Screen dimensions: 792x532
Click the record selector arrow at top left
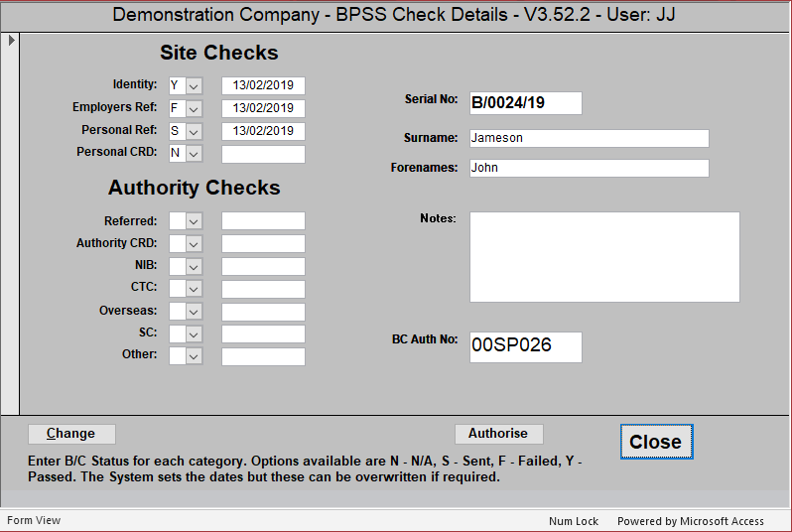coord(11,41)
